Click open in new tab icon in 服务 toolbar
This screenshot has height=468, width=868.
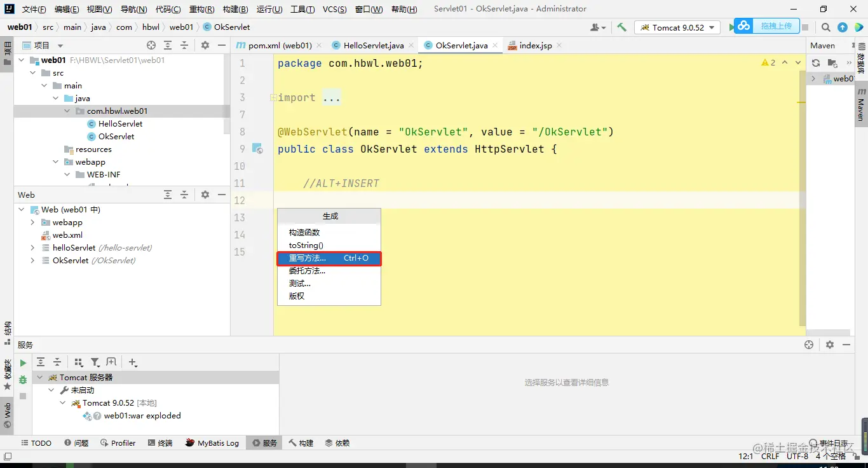pyautogui.click(x=111, y=362)
